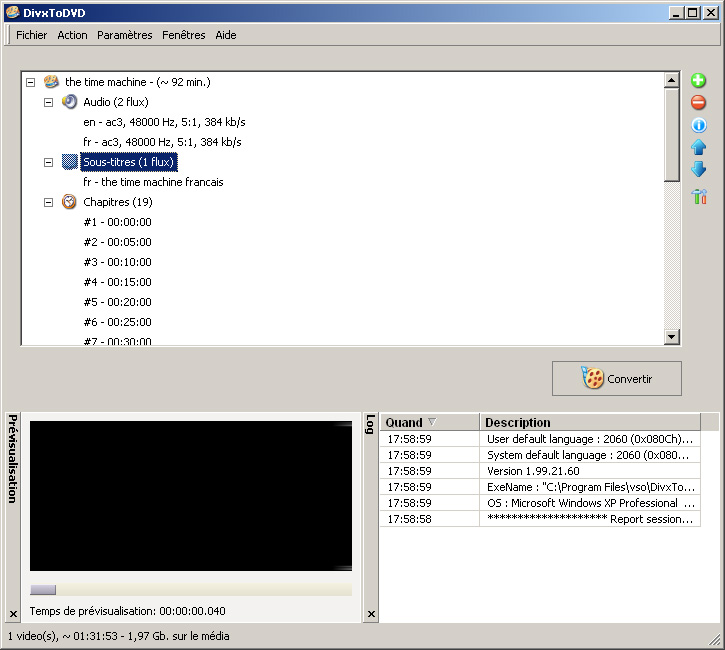Click the red remove file icon
Viewport: 725px width, 650px height.
(x=698, y=102)
